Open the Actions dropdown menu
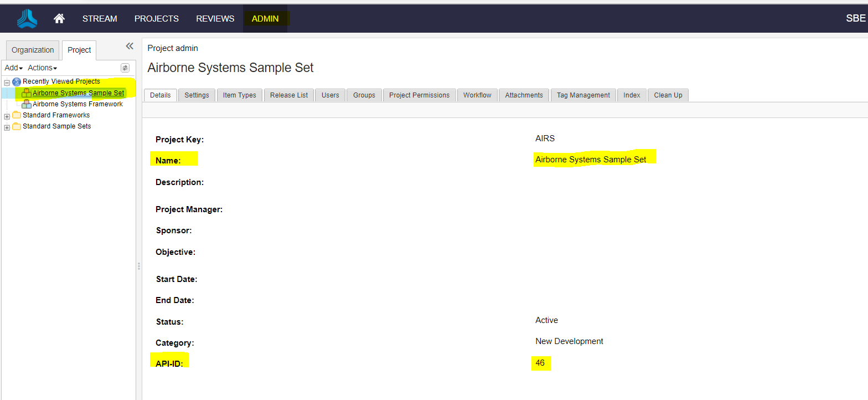The height and width of the screenshot is (400, 868). click(x=43, y=68)
